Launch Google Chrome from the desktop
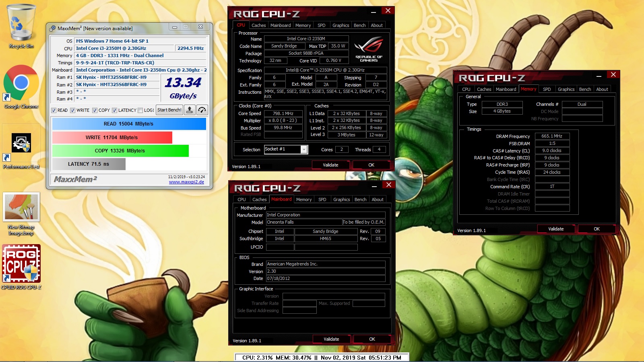 point(21,86)
